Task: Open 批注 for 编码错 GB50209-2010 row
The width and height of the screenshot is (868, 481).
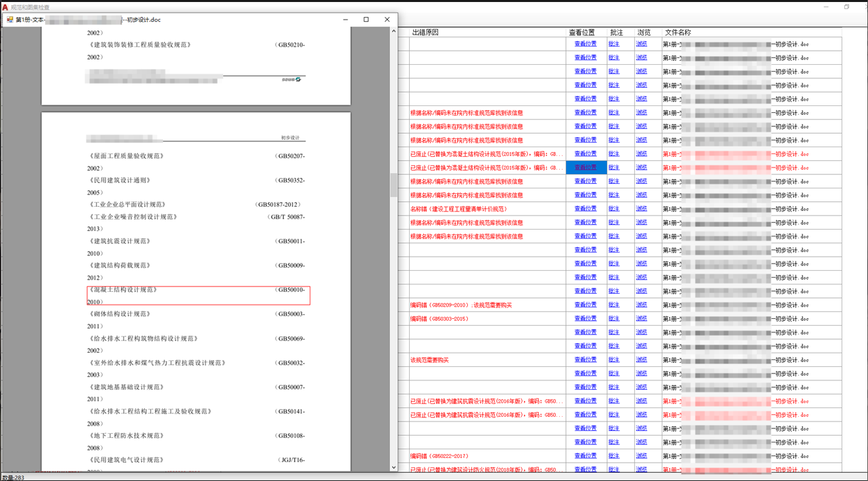Action: click(614, 305)
